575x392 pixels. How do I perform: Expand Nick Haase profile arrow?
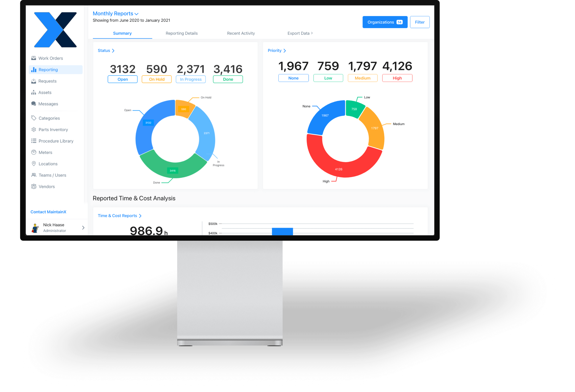tap(83, 228)
